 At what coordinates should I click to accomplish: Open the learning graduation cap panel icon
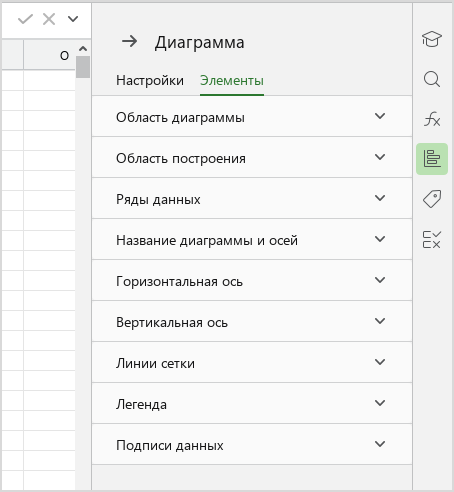432,39
